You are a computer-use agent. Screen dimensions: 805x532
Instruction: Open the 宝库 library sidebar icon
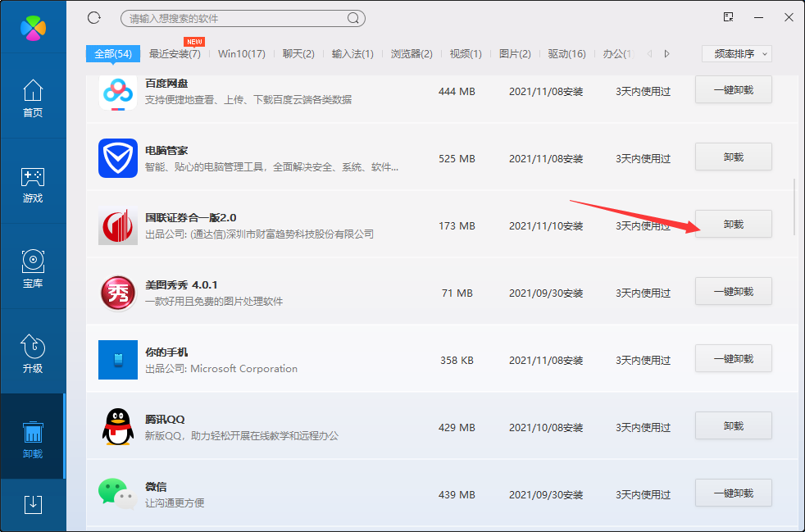33,269
